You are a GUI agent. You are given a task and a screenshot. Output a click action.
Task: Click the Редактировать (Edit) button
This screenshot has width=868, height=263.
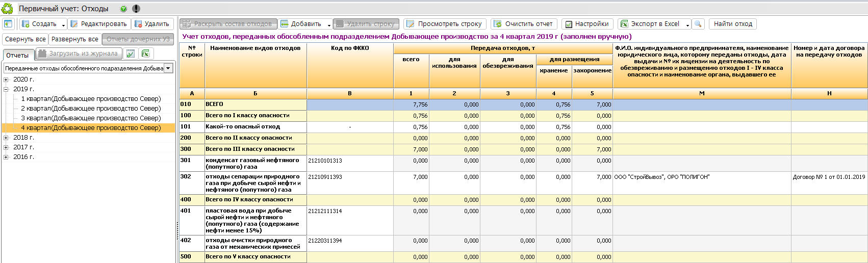pos(99,24)
